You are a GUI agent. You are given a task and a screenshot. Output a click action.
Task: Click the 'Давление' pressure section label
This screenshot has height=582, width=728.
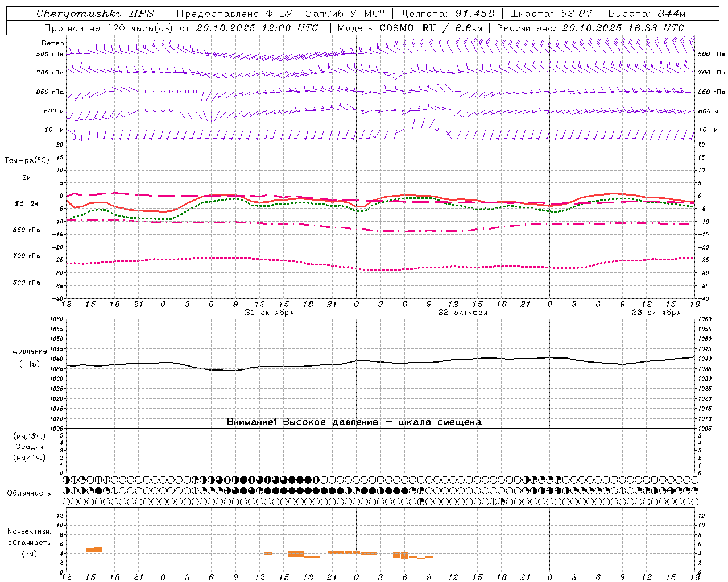pos(30,351)
